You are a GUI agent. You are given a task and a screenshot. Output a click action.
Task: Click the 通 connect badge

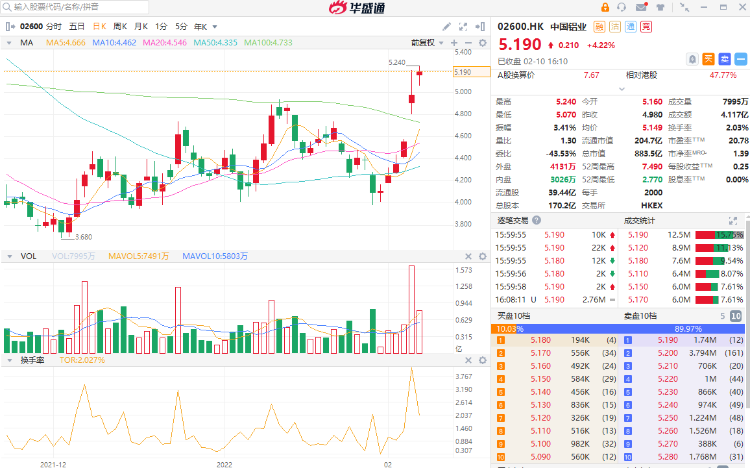[x=630, y=27]
